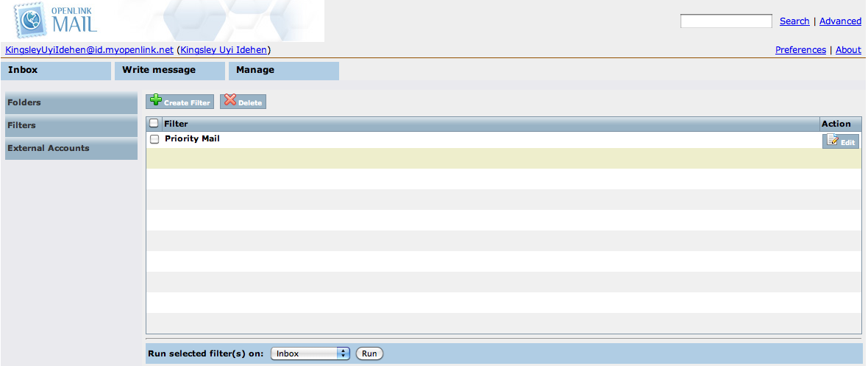This screenshot has width=868, height=366.
Task: Open External Accounts in the sidebar
Action: click(x=71, y=148)
